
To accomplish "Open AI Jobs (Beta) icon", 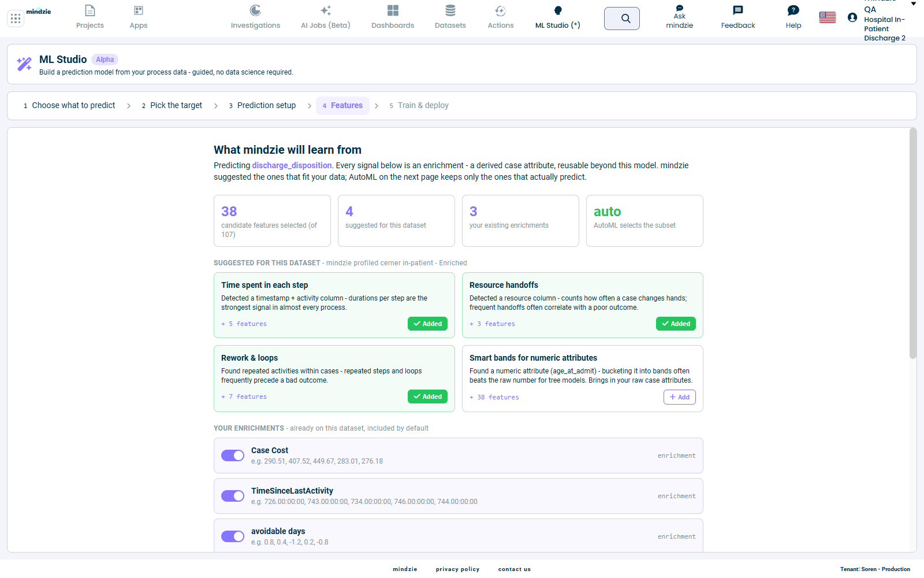I will point(326,10).
